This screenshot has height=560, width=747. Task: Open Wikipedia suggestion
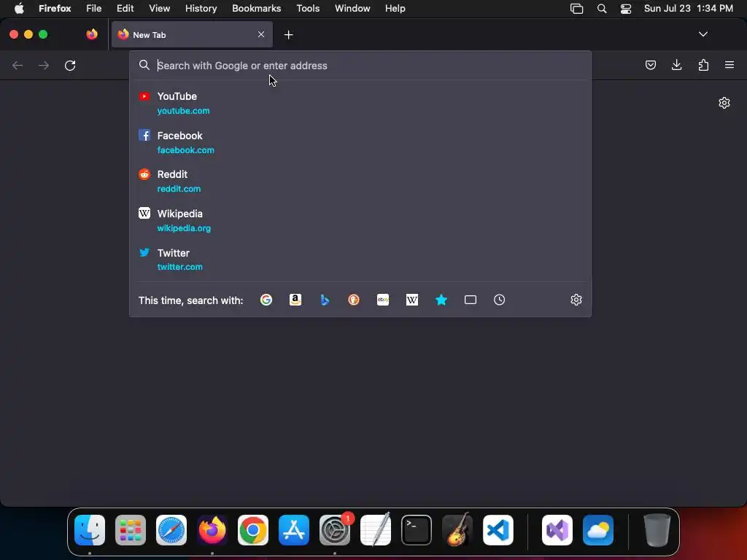click(x=360, y=220)
